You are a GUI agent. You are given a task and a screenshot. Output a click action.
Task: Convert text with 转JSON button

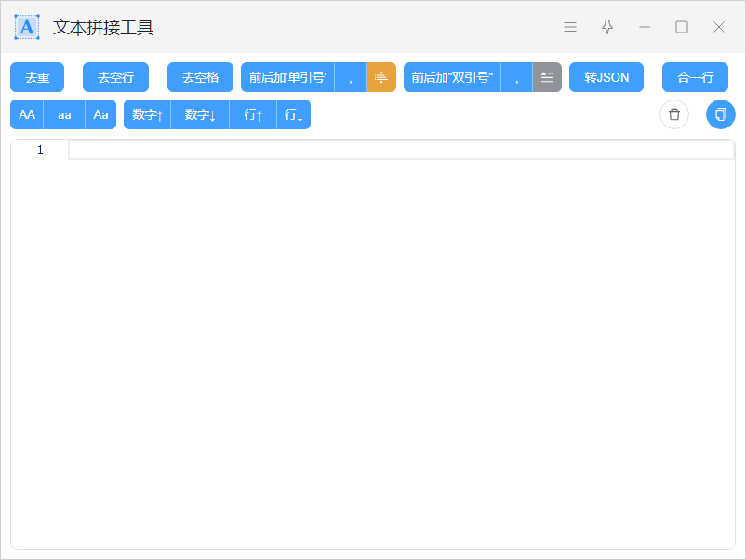pos(606,77)
